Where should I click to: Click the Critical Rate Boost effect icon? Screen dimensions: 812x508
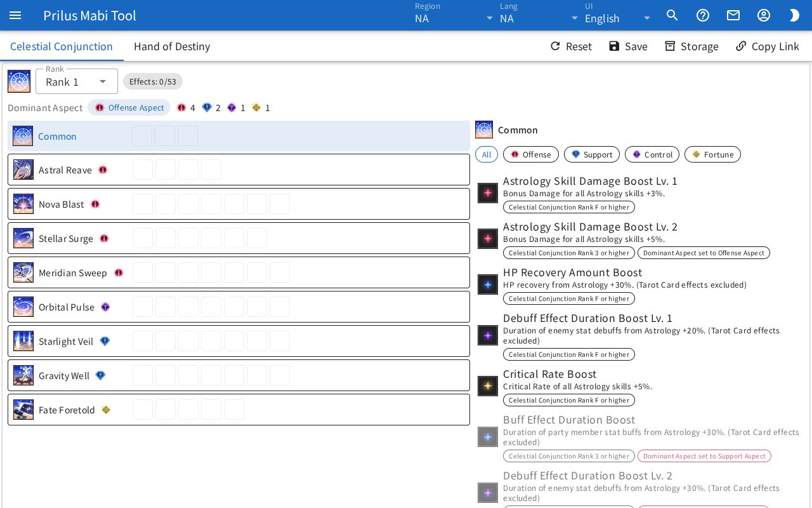(x=488, y=386)
